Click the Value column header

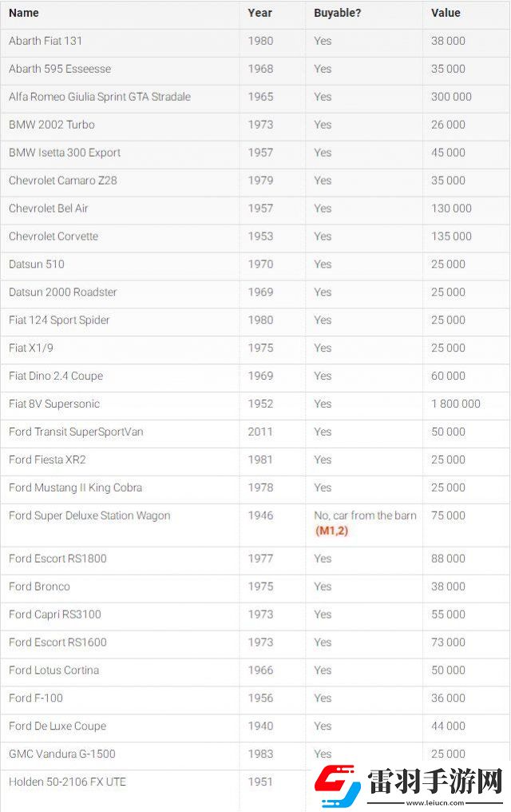point(446,13)
